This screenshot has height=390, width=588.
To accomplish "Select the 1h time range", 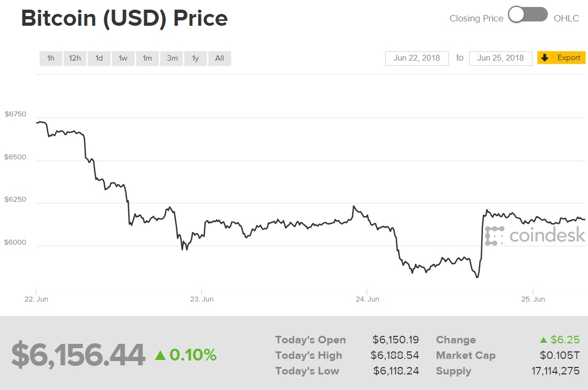I will (x=50, y=58).
